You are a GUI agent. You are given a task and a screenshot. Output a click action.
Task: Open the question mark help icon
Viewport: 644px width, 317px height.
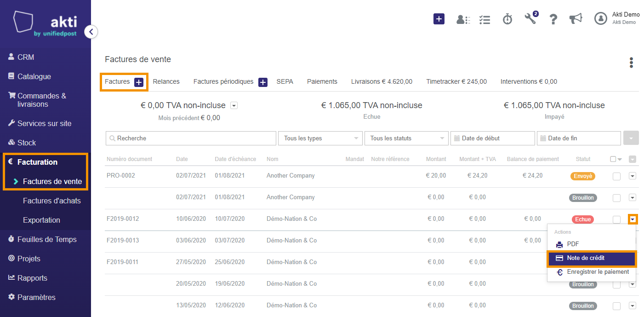(553, 19)
